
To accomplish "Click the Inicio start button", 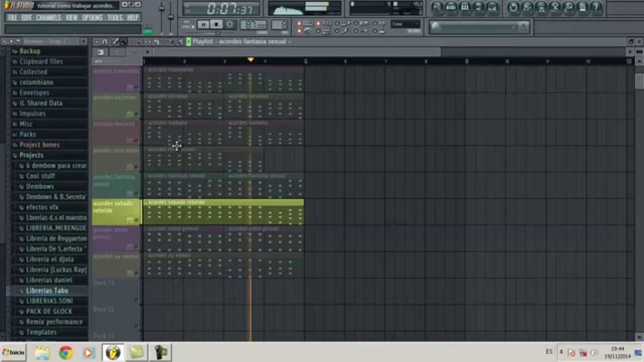I will pos(14,353).
